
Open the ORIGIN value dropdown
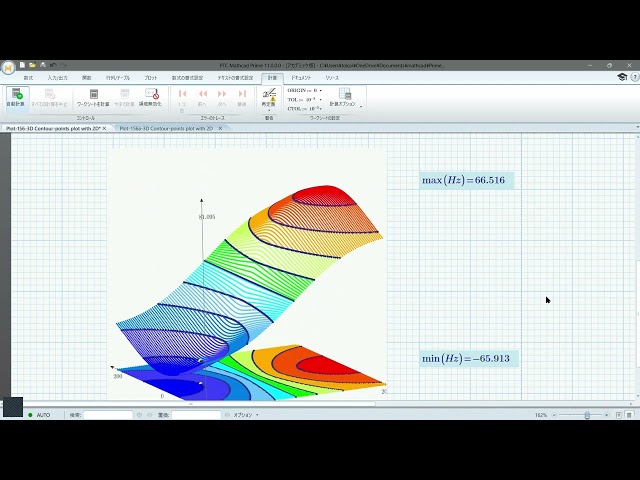click(321, 91)
